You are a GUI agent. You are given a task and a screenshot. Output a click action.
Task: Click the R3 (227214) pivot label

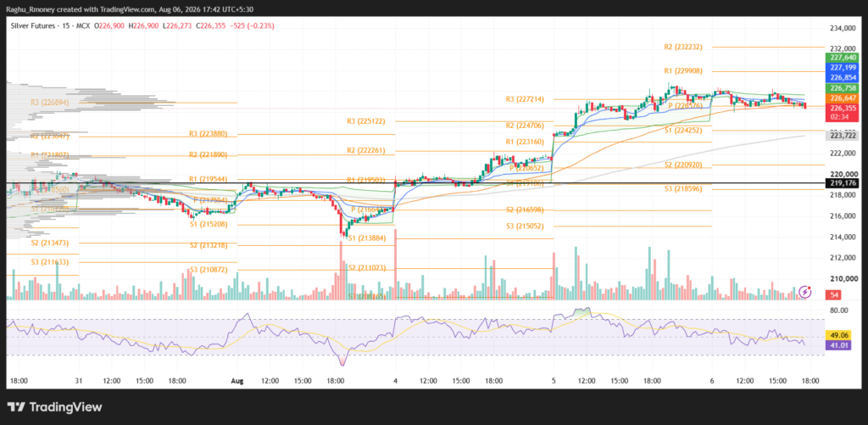pos(525,99)
